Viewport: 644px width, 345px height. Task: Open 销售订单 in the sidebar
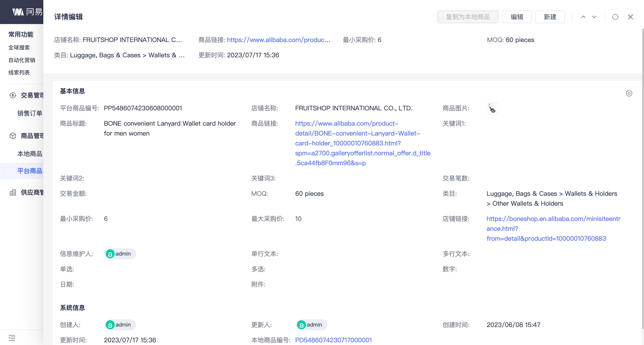tap(30, 114)
